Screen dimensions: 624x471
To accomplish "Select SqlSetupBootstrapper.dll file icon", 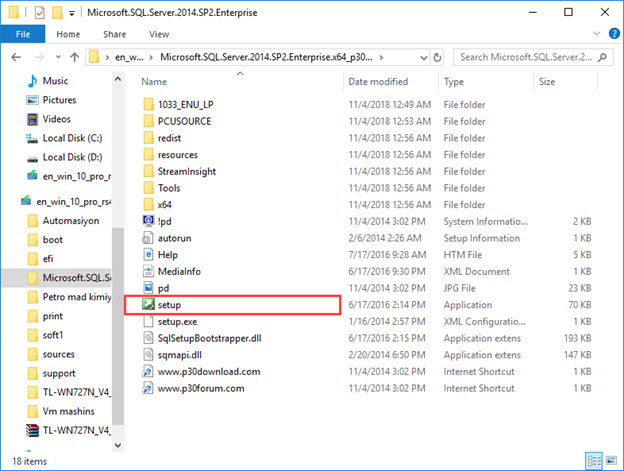I will (x=148, y=338).
